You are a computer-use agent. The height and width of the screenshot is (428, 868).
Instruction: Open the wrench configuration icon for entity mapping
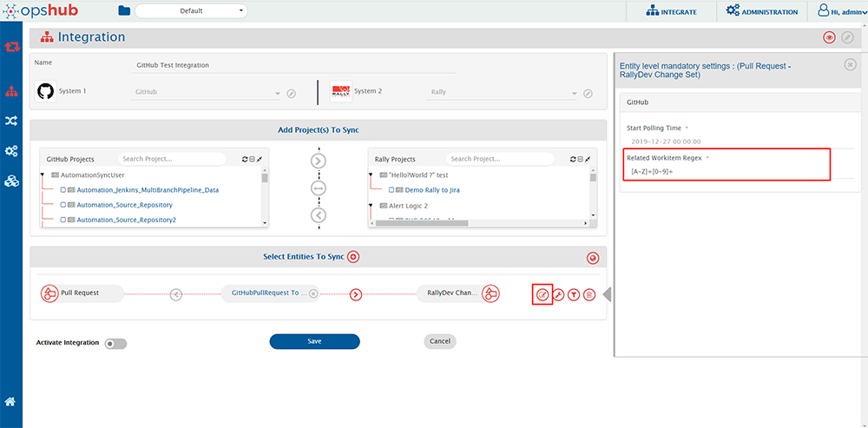(559, 295)
